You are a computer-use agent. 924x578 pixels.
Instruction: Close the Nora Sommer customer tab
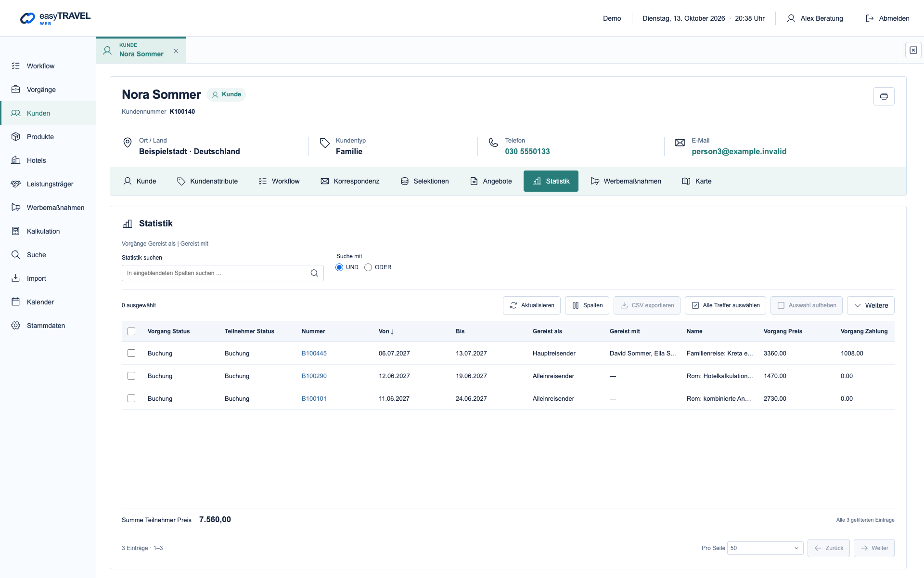pyautogui.click(x=176, y=51)
